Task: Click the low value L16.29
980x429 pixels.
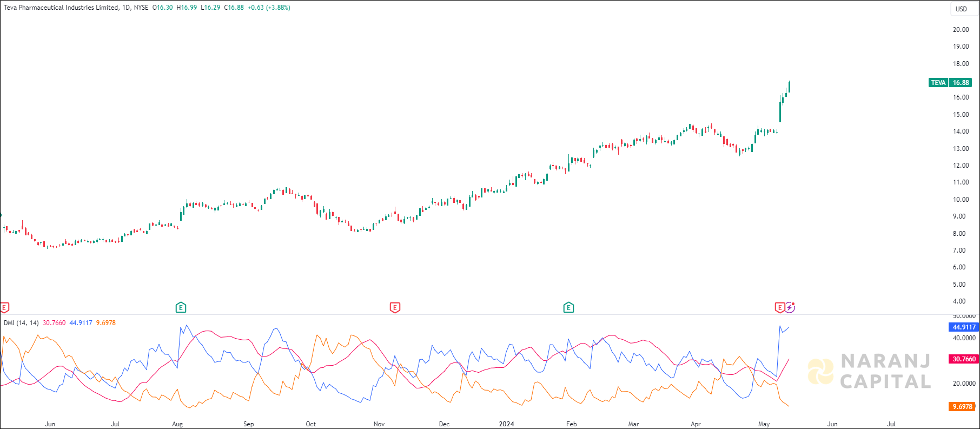Action: point(210,8)
